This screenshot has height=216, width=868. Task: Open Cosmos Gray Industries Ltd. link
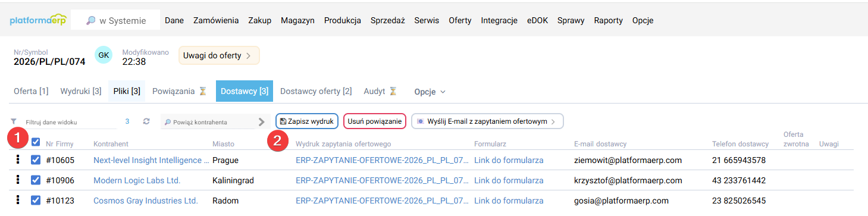pos(146,201)
